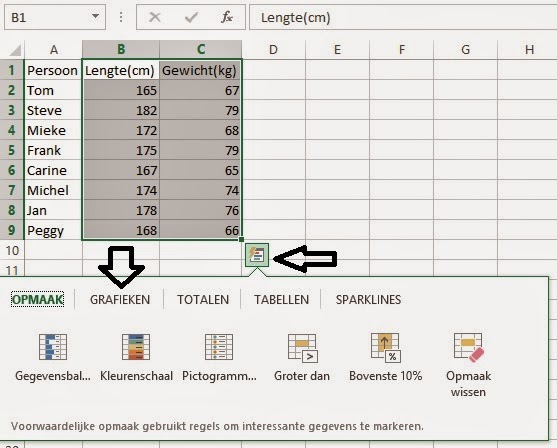Apply Bovenste 10% formatting
Viewport: 557px width, 448px height.
point(385,357)
